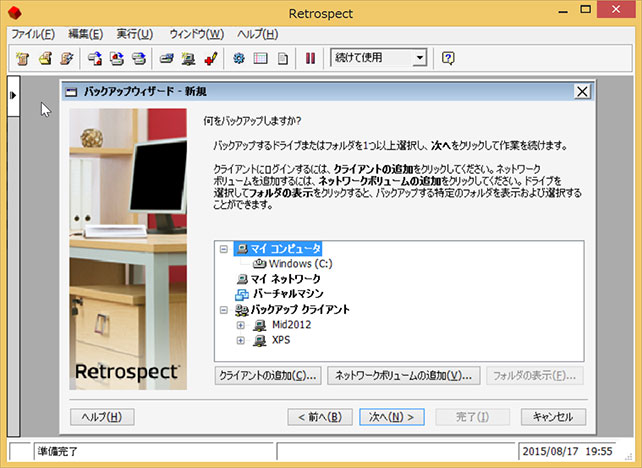Select バックアップ クライアント in the tree
The height and width of the screenshot is (468, 642).
[300, 310]
